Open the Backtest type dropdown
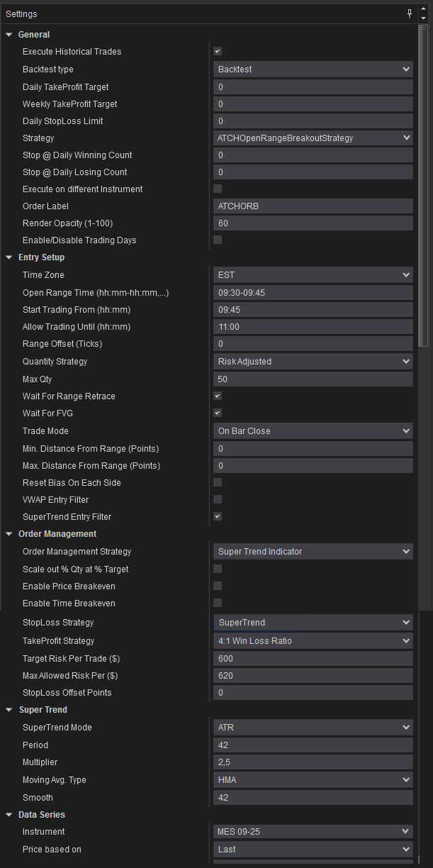The image size is (433, 868). (x=313, y=69)
